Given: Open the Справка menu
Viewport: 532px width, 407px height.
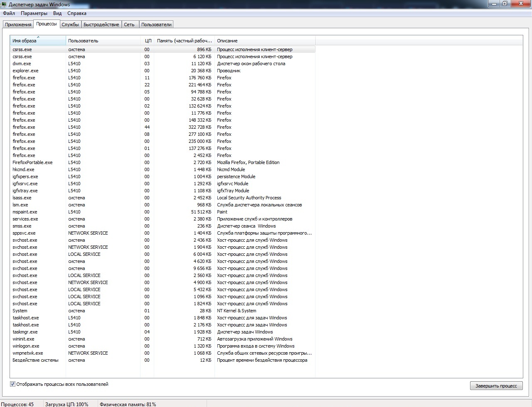Looking at the screenshot, I should 77,13.
